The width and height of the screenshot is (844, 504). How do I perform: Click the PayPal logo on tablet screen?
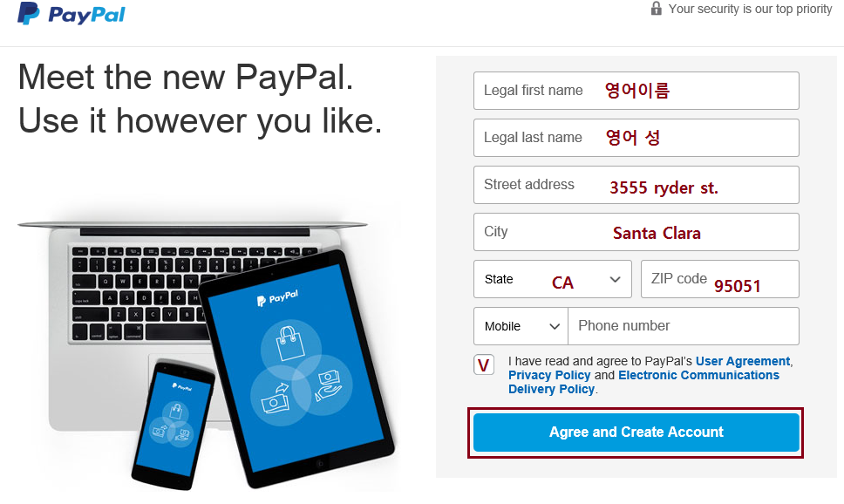click(x=278, y=297)
